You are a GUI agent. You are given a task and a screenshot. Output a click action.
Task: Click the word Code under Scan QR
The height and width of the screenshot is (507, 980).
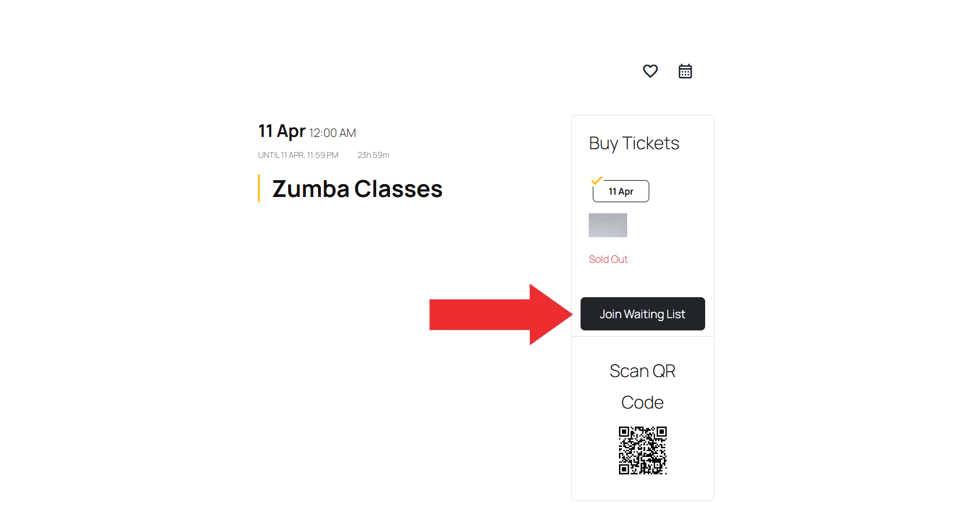pos(642,403)
